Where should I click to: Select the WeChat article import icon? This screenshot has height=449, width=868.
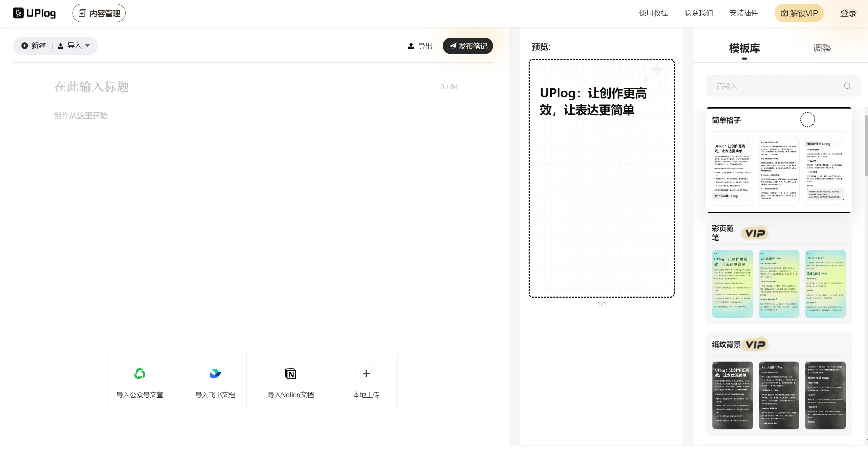point(140,373)
